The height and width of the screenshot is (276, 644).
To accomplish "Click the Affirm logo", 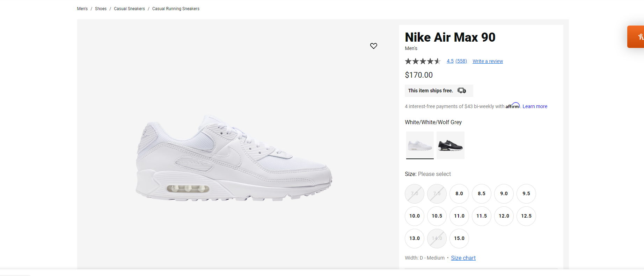I will [x=512, y=106].
